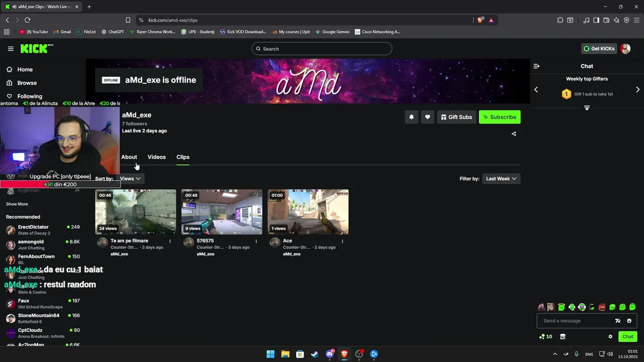Reload the page
This screenshot has width=644, height=362.
coord(27,20)
